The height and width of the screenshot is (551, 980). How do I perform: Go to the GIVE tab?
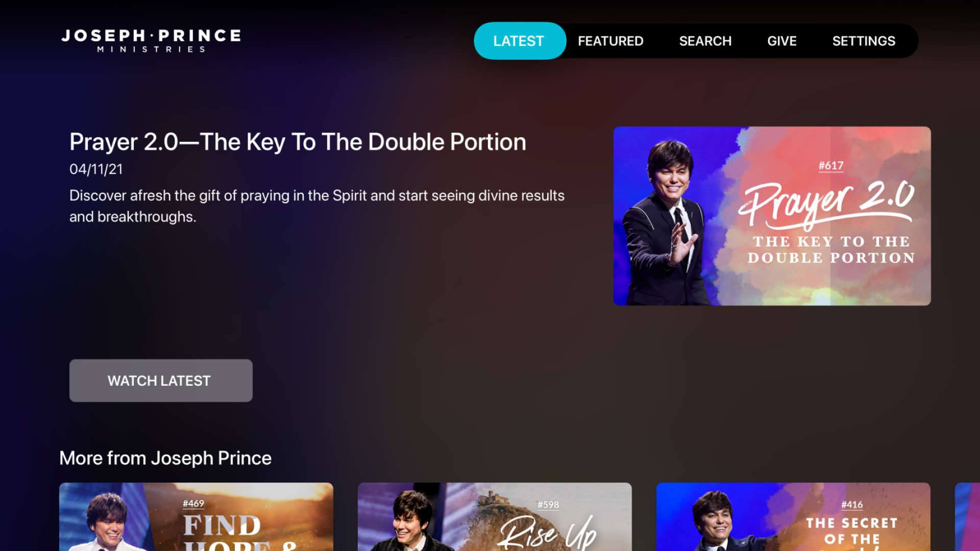click(x=781, y=41)
